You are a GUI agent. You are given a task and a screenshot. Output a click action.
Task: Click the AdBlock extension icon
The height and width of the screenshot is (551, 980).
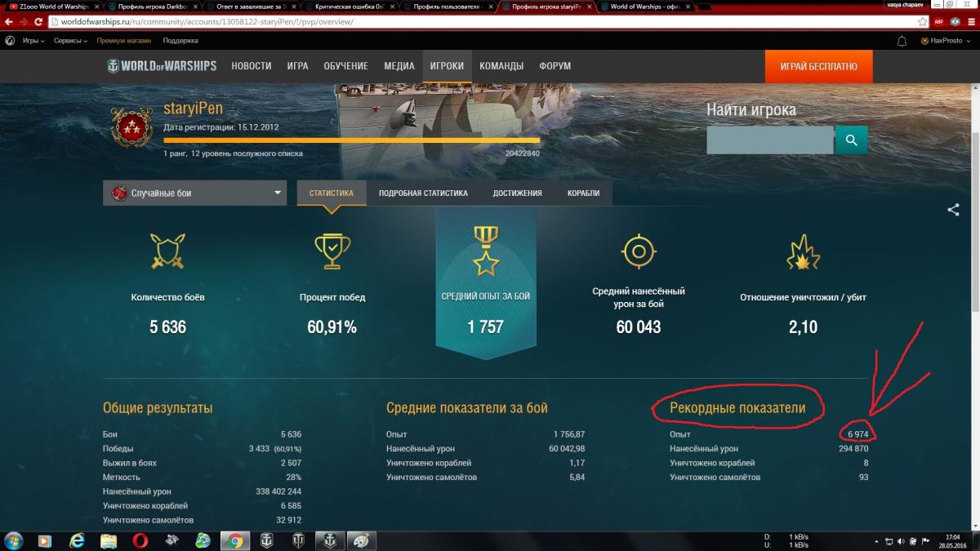938,21
